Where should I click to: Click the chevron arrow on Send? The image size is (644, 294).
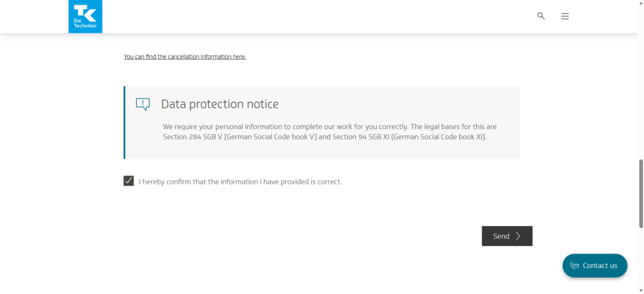518,236
